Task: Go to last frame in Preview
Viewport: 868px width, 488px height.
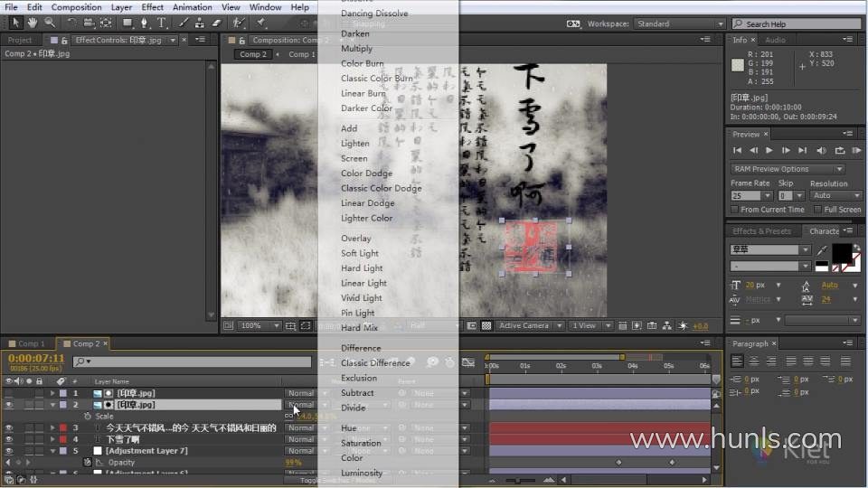Action: [802, 151]
